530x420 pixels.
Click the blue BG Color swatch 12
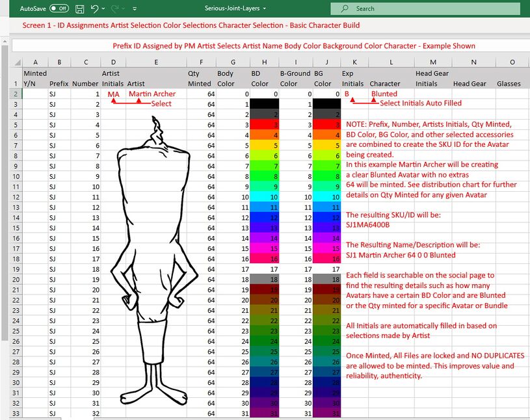click(326, 218)
